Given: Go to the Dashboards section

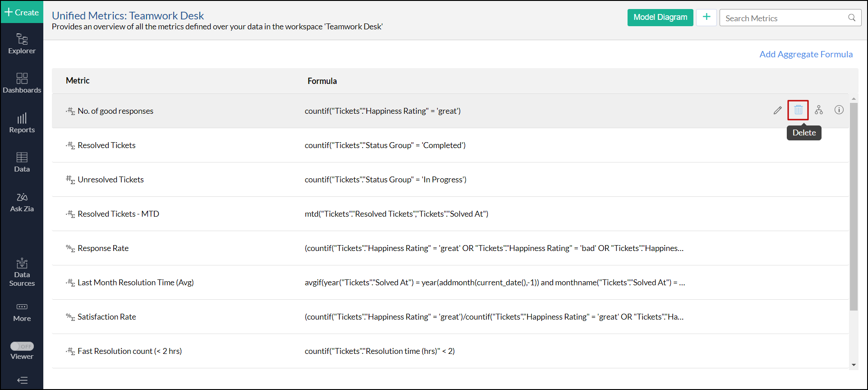Looking at the screenshot, I should click(22, 83).
